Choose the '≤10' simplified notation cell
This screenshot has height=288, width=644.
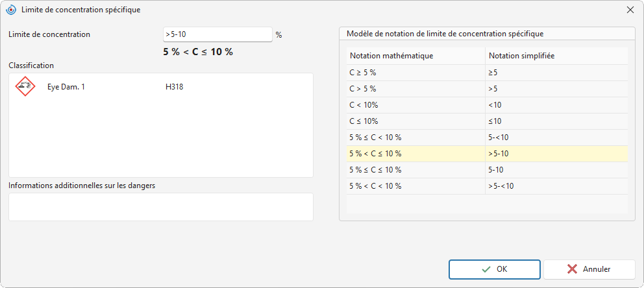click(x=556, y=121)
